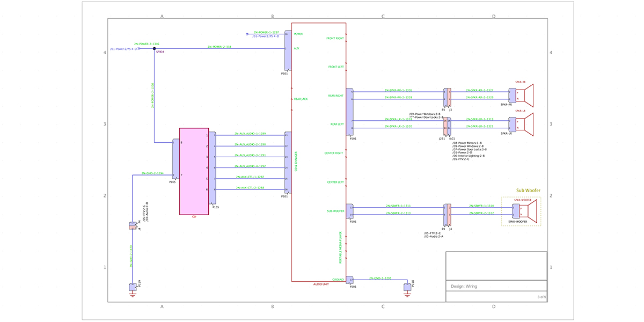This screenshot has width=644, height=322.
Task: Select wire label 2N-GND-3-1295
Action: pos(380,279)
